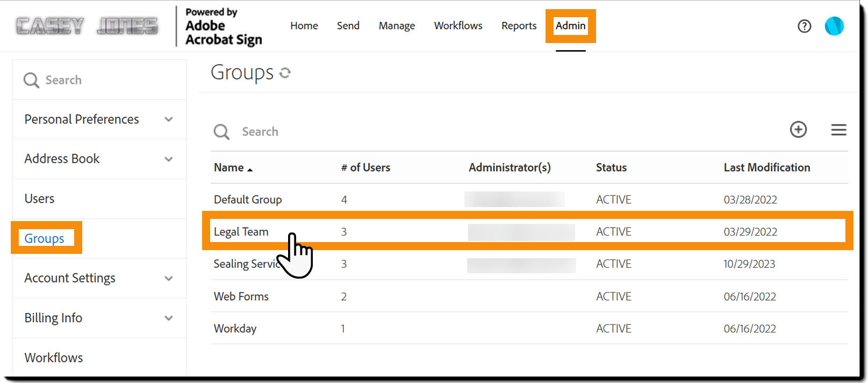The image size is (868, 383).
Task: Click ACTIVE status in Workday row
Action: (x=614, y=329)
